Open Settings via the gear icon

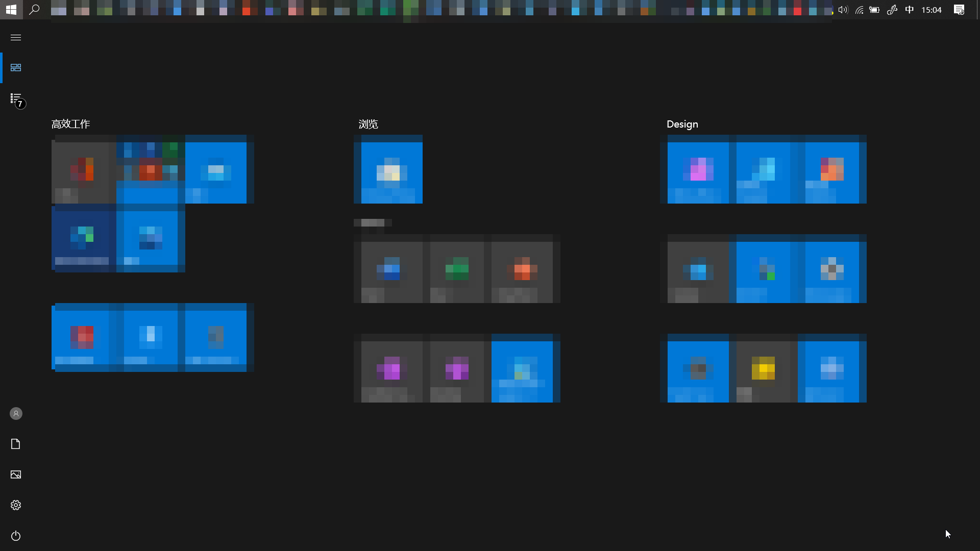(16, 505)
